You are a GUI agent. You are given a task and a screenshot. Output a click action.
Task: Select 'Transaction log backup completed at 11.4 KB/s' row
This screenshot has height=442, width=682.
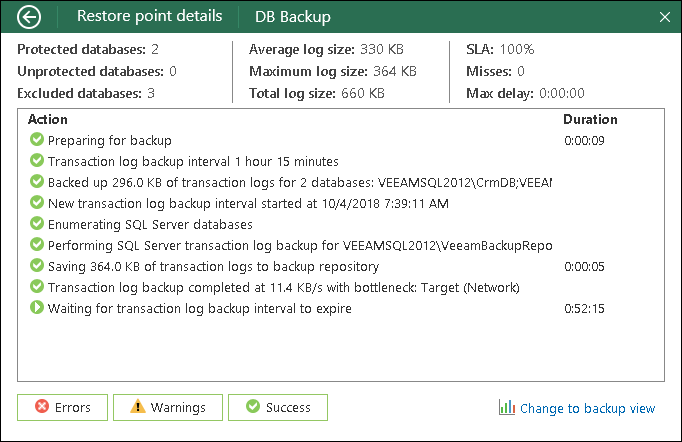[341, 287]
